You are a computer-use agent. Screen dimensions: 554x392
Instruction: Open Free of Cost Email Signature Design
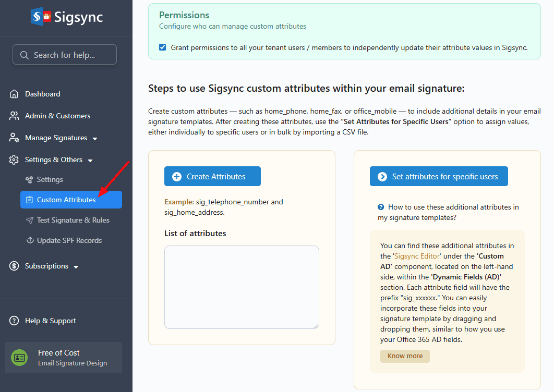(x=63, y=358)
